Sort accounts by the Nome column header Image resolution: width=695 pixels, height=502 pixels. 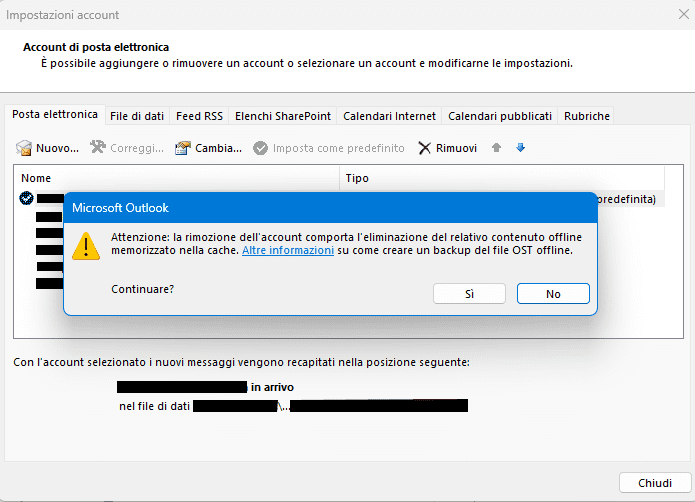178,178
